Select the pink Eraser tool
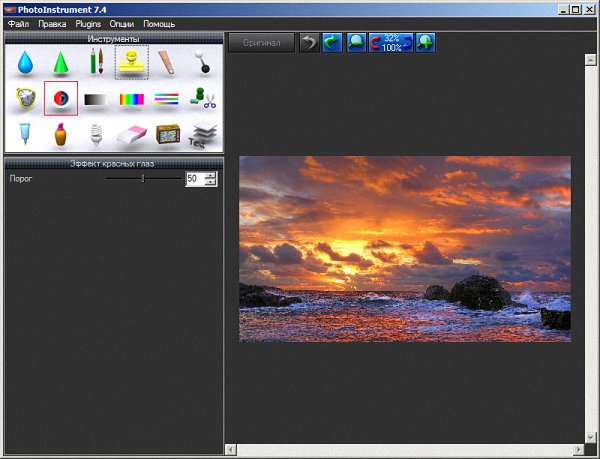Image resolution: width=600 pixels, height=459 pixels. click(x=132, y=135)
